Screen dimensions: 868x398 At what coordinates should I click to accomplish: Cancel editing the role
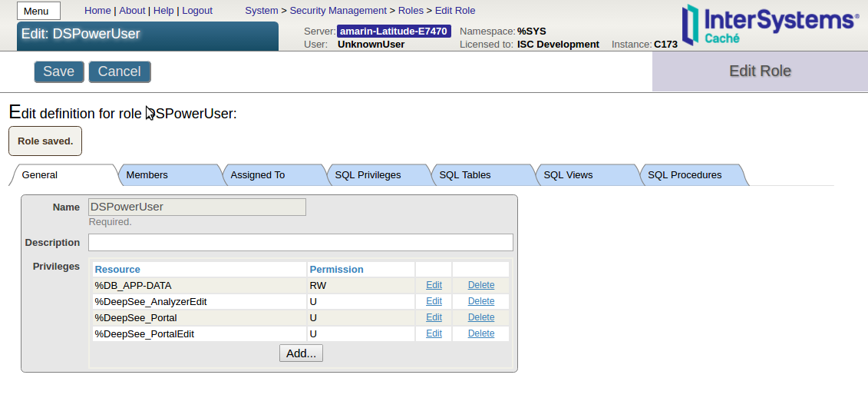119,71
